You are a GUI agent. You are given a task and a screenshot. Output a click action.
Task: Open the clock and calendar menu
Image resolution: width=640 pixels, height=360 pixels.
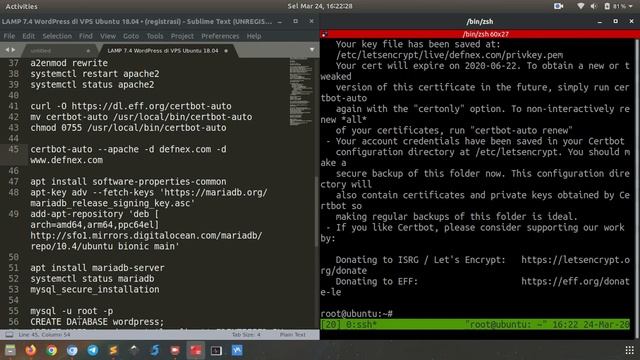[320, 6]
